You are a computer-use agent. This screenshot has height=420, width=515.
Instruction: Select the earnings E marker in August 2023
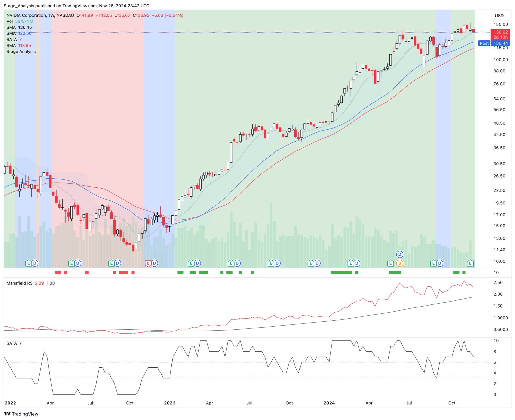tap(271, 263)
